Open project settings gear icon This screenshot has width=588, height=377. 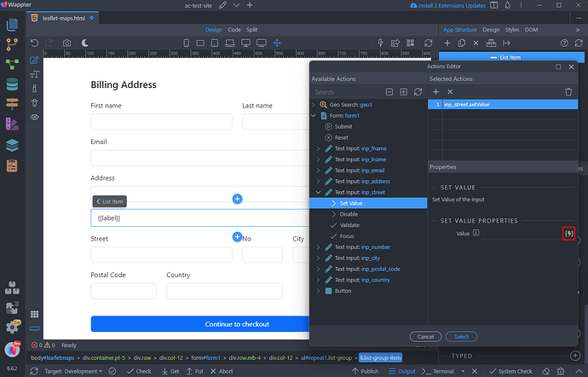tap(12, 328)
